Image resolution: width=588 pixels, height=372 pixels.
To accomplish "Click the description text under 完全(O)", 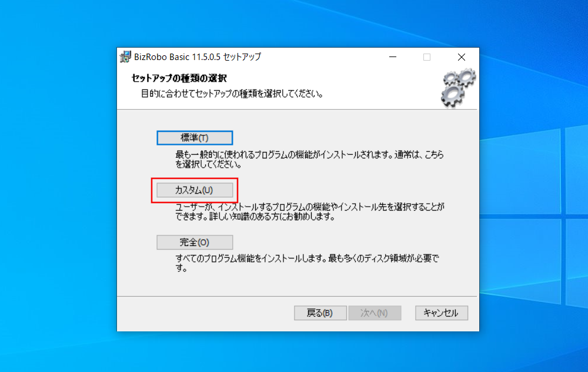I will [x=307, y=263].
